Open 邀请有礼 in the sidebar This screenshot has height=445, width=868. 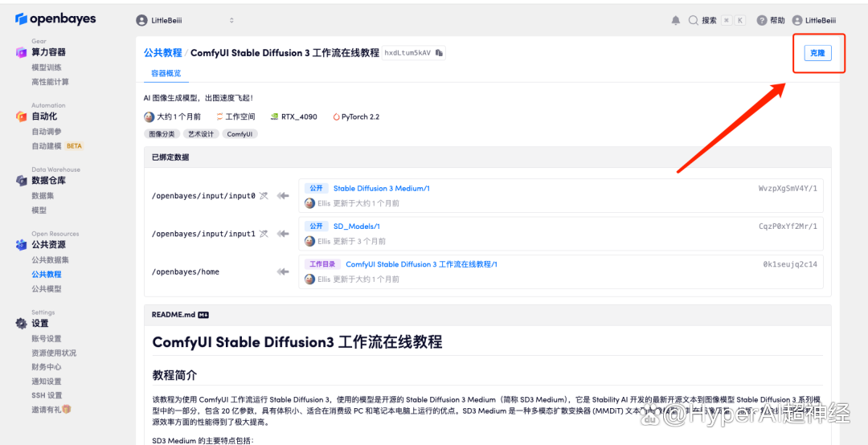(x=47, y=410)
